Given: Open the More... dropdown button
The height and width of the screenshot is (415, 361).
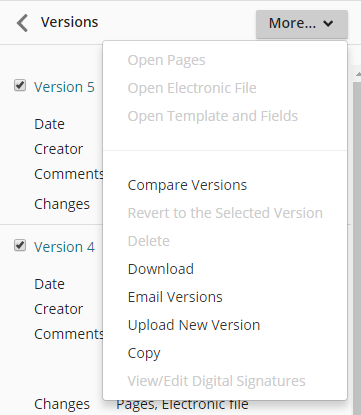Looking at the screenshot, I should pos(302,24).
